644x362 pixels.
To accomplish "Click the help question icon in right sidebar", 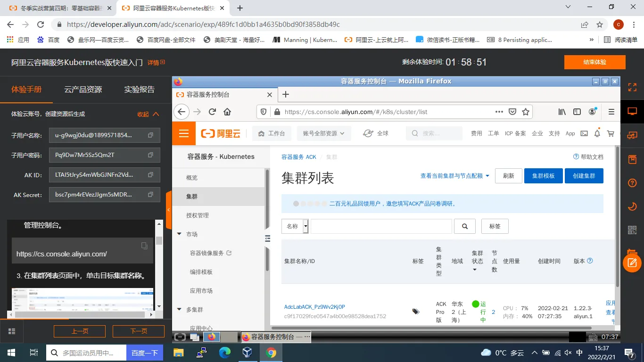I will pyautogui.click(x=632, y=183).
